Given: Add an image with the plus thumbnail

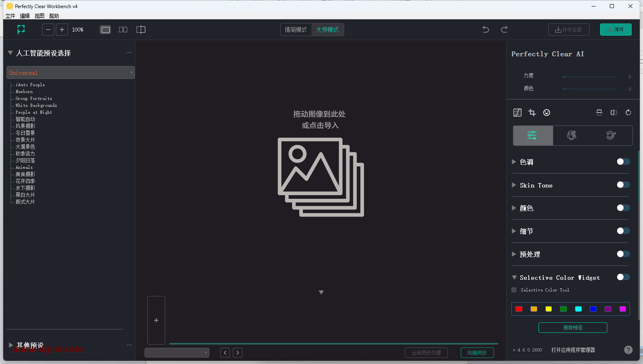Looking at the screenshot, I should (x=156, y=320).
